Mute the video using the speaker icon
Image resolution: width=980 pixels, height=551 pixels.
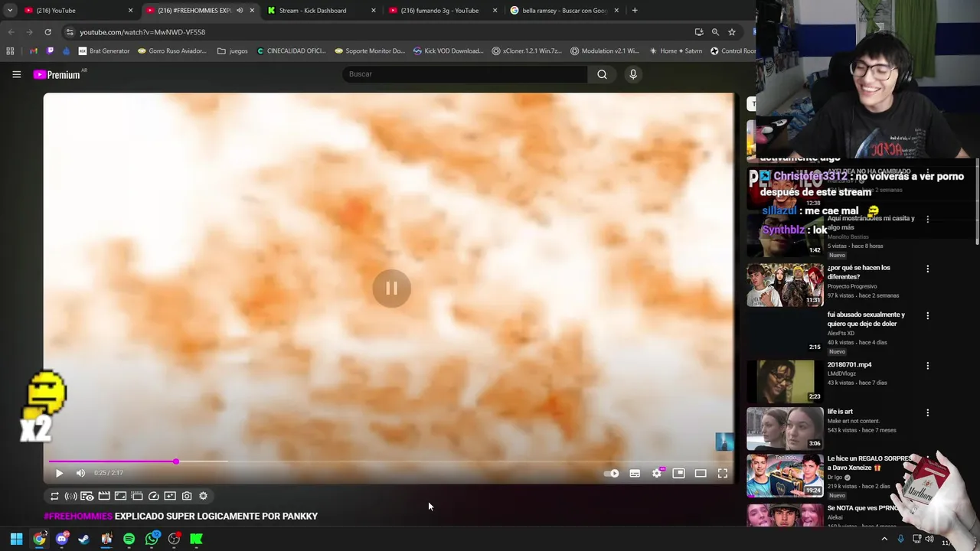click(80, 473)
